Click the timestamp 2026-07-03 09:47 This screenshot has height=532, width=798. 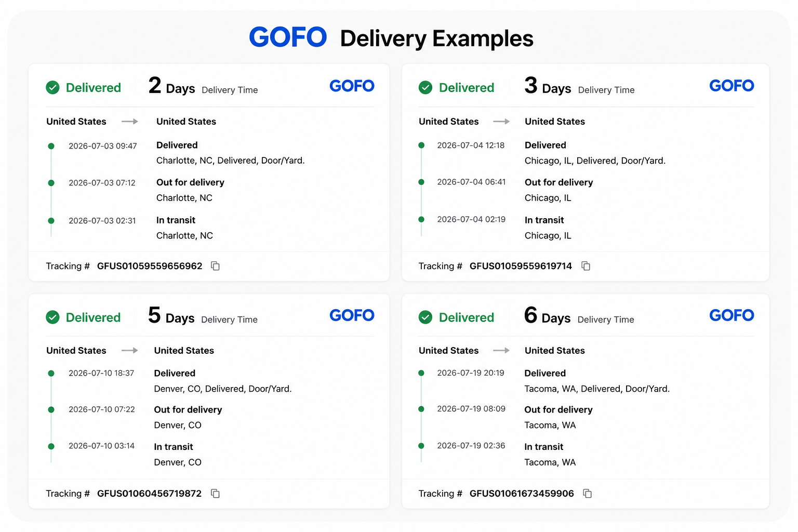pos(103,146)
